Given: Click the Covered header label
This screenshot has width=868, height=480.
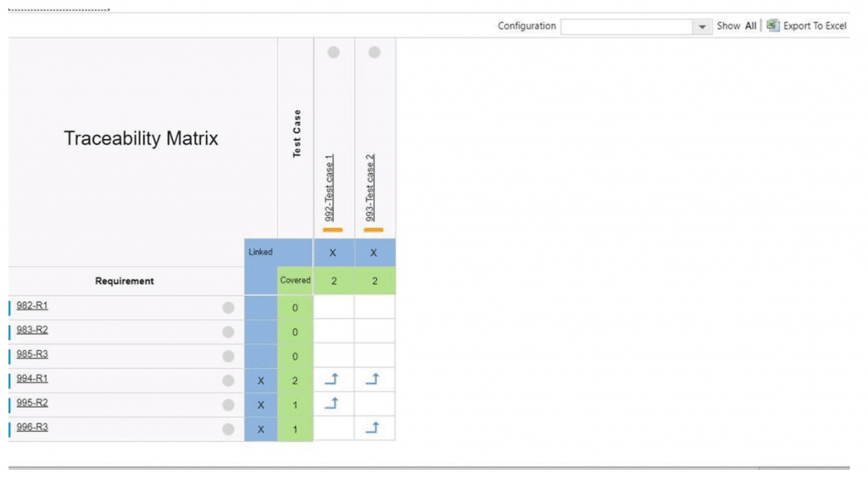Looking at the screenshot, I should coord(295,280).
